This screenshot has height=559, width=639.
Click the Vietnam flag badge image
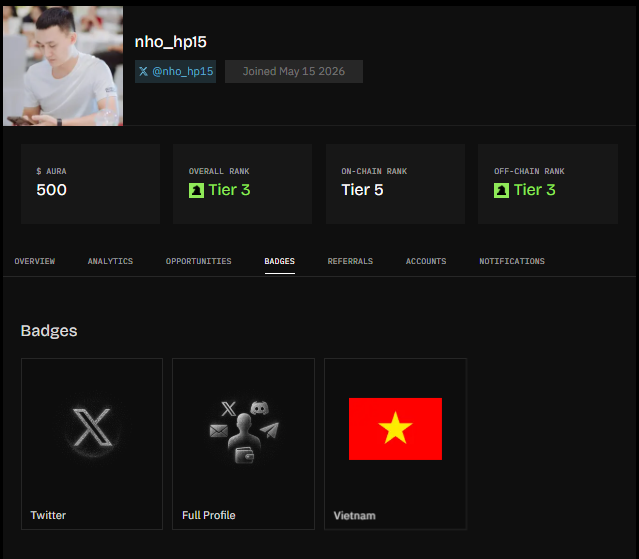395,429
